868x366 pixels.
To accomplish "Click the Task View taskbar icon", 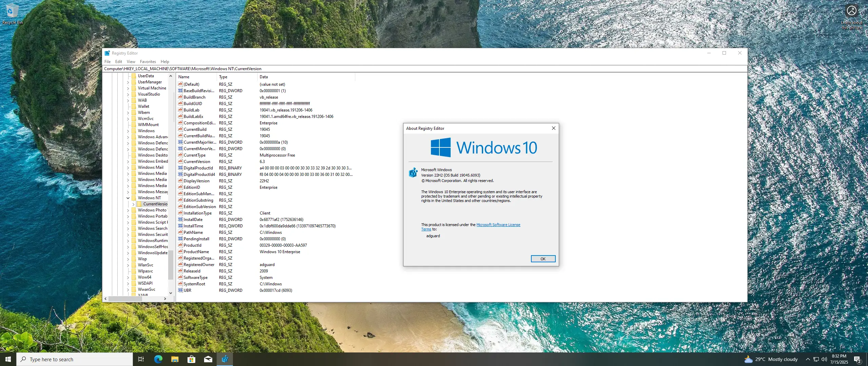I will [x=141, y=359].
